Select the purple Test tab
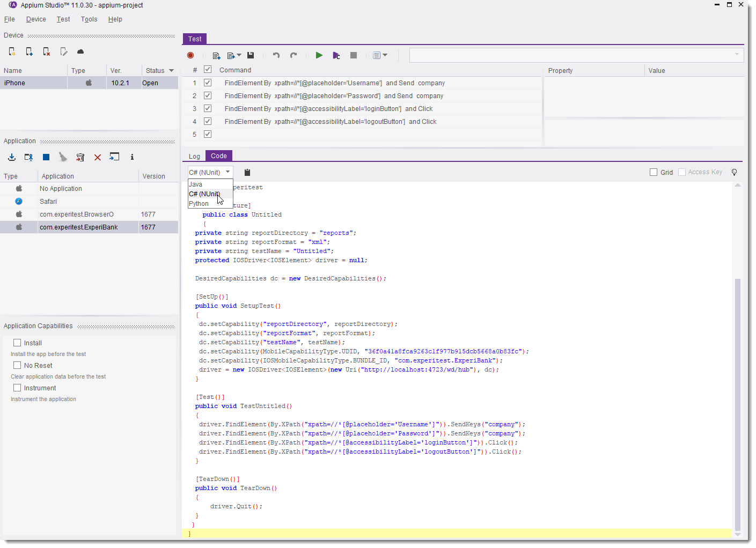 pyautogui.click(x=195, y=39)
